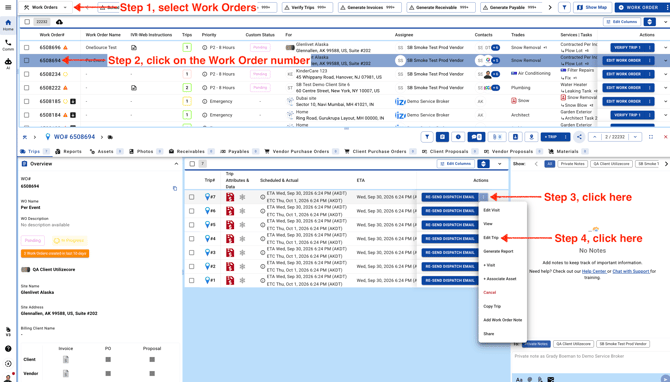Image resolution: width=670 pixels, height=382 pixels.
Task: Check the box for work order 6508185
Action: click(x=26, y=101)
